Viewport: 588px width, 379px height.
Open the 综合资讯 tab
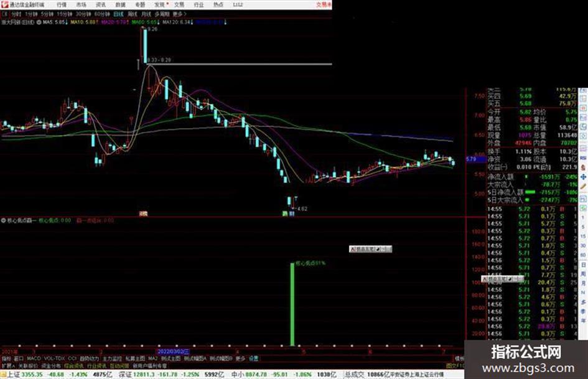[x=73, y=365]
